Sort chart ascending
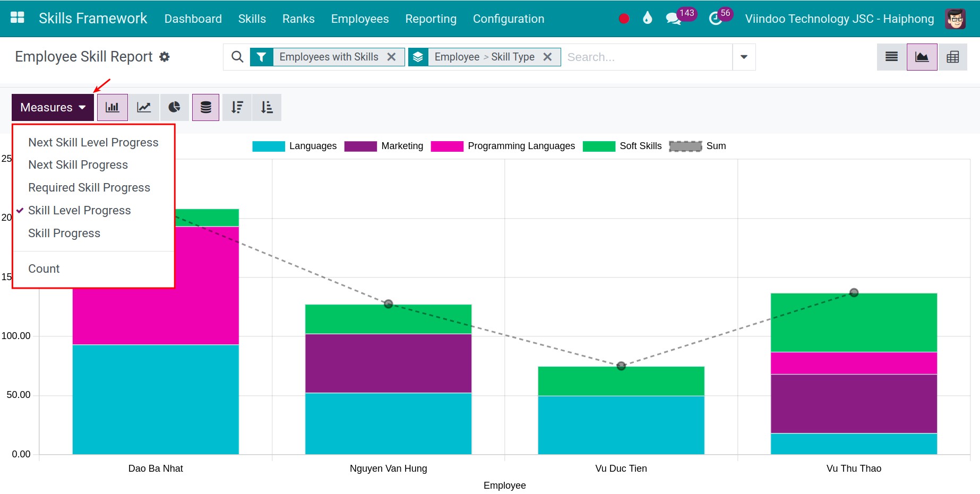Screen dimensions: 980x494 pos(267,107)
